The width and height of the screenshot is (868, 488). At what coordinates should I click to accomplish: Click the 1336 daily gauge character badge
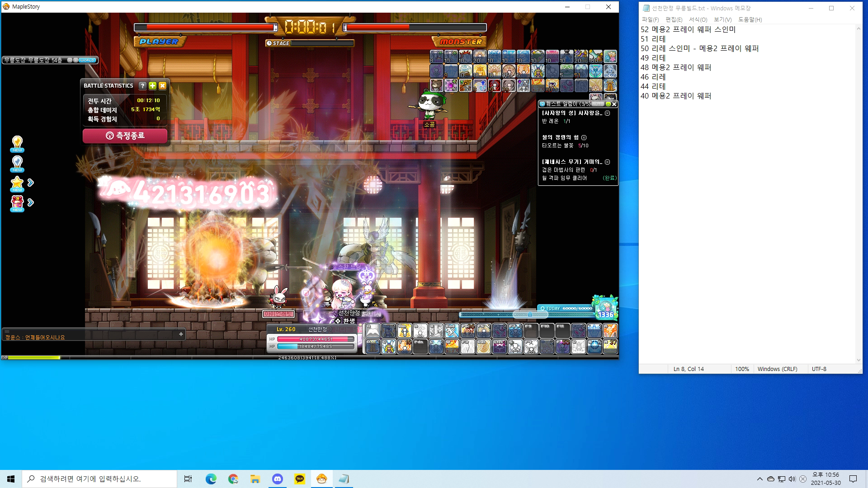pos(606,307)
